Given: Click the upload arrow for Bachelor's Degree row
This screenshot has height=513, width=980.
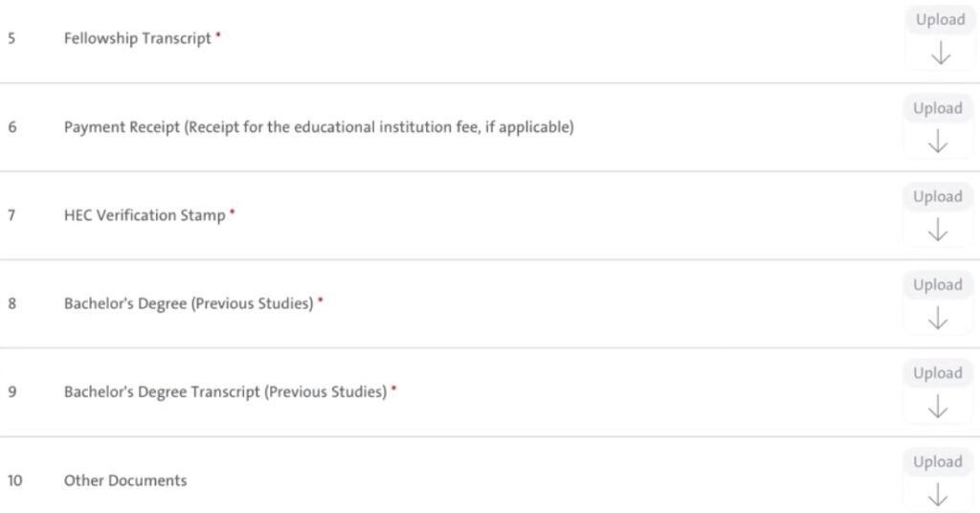Looking at the screenshot, I should tap(938, 319).
